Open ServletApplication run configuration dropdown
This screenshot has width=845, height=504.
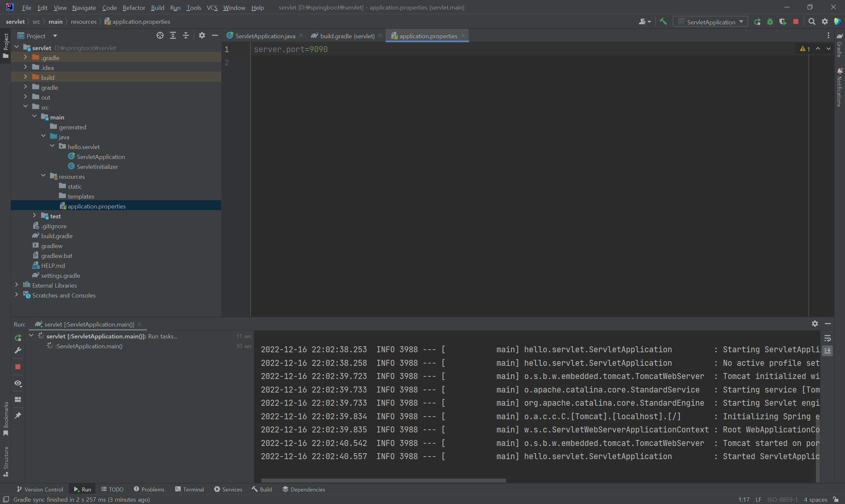click(711, 22)
